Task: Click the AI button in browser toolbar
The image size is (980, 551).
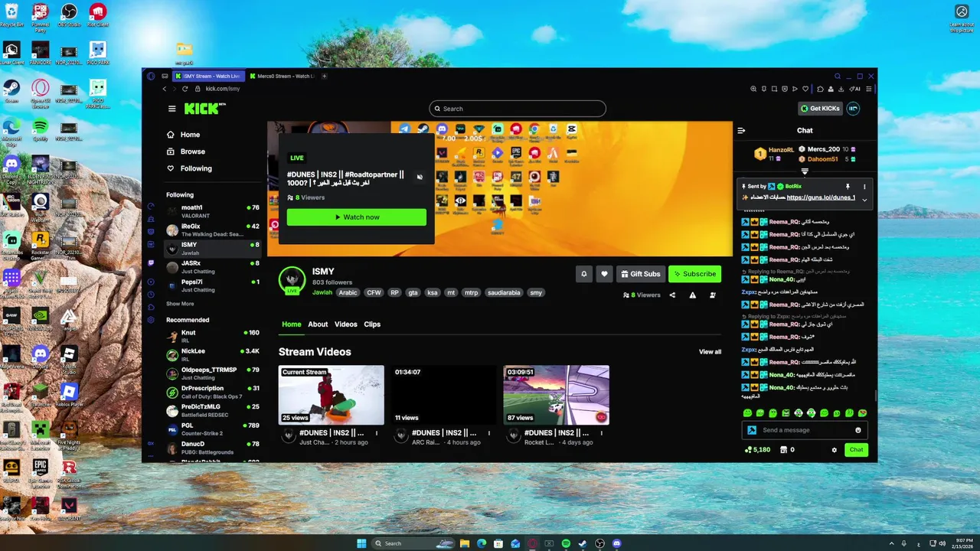Action: click(x=856, y=89)
